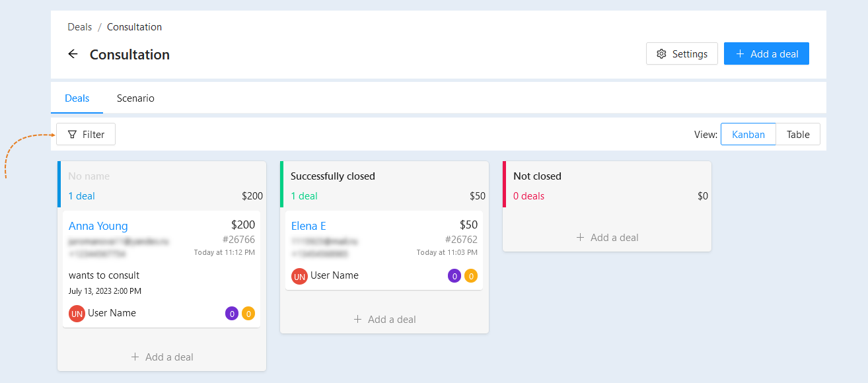Click the $50 total in Successfully closed header

[x=478, y=196]
